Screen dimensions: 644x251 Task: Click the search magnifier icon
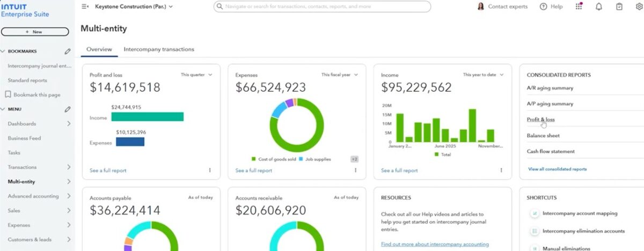pyautogui.click(x=220, y=6)
